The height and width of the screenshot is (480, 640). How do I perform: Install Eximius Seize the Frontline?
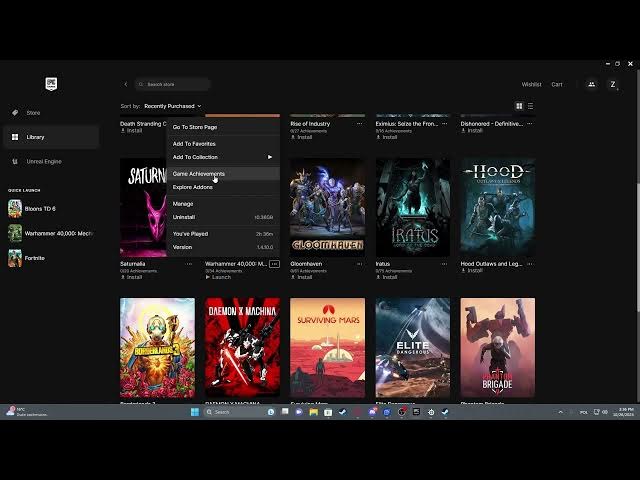coord(387,137)
